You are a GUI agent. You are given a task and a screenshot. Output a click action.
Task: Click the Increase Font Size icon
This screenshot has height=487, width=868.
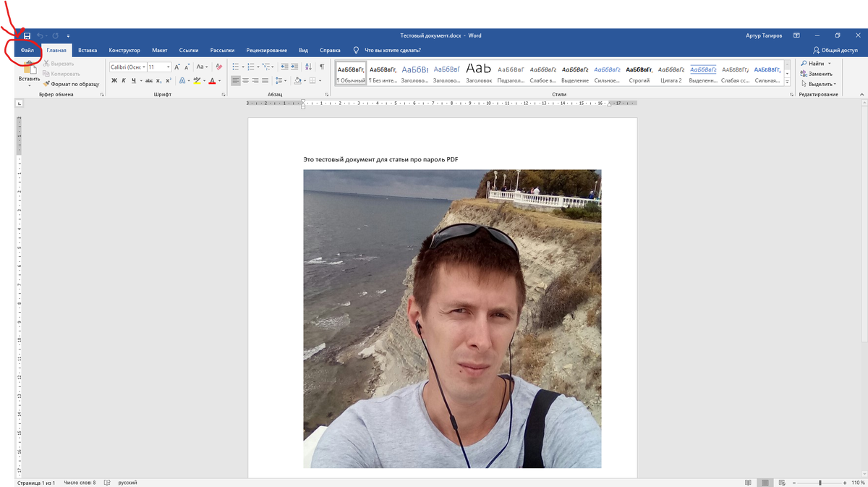click(177, 67)
